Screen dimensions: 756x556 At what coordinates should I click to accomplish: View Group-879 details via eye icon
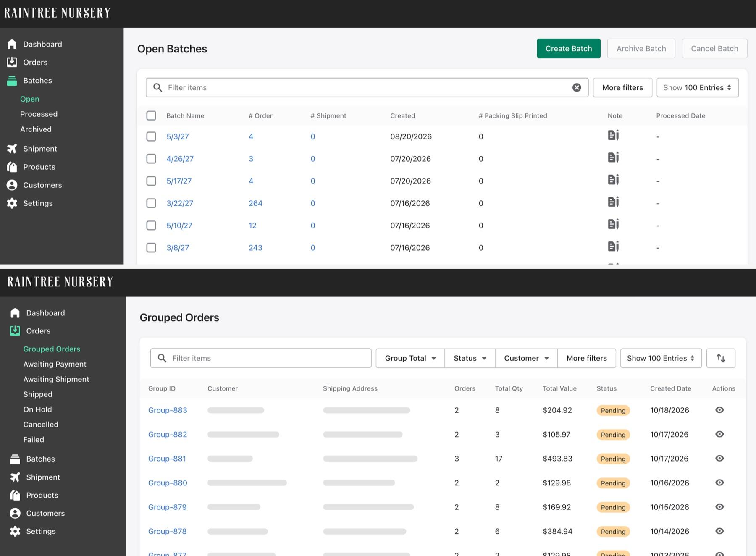[x=719, y=507]
